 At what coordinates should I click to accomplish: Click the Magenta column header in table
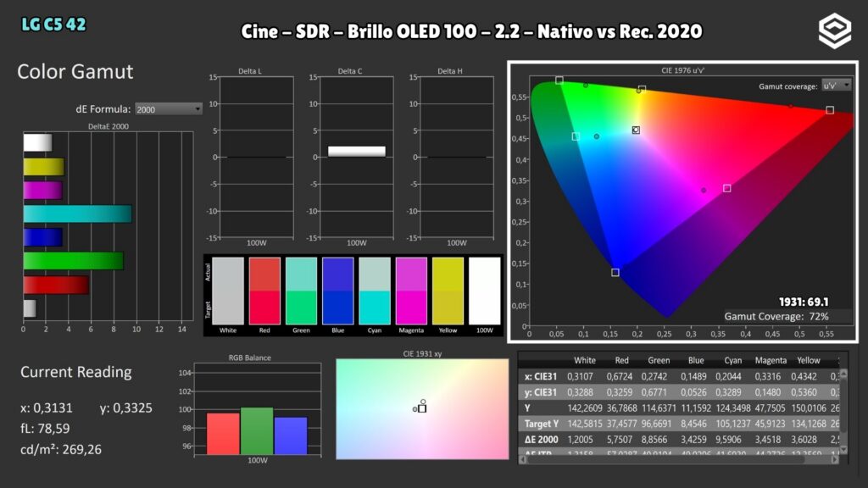pos(771,360)
